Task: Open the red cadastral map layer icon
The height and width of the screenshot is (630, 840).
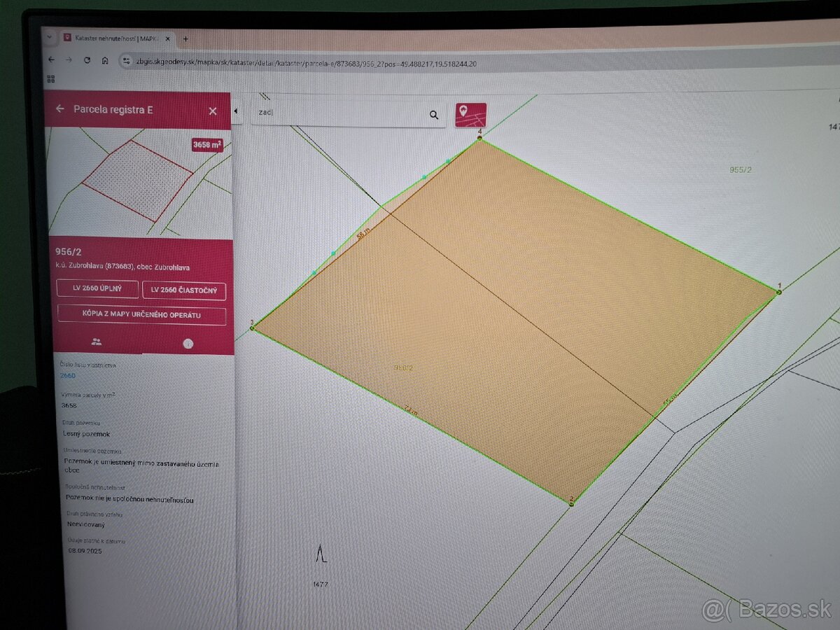Action: tap(470, 115)
